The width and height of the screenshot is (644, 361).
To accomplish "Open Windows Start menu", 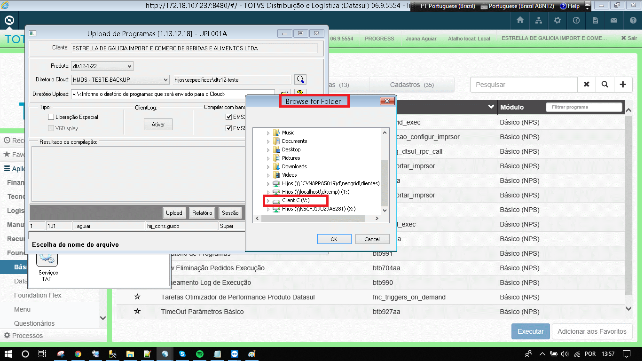I will point(8,354).
